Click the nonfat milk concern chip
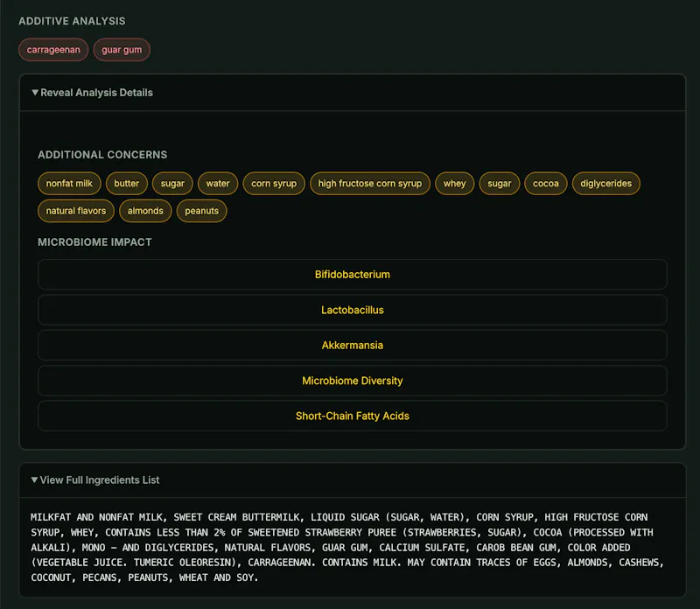This screenshot has height=609, width=700. click(69, 184)
